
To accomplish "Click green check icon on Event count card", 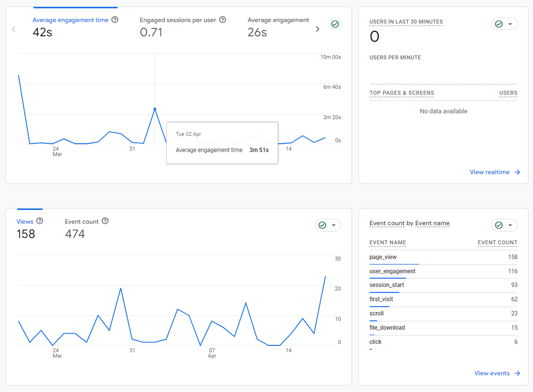I will click(x=499, y=225).
